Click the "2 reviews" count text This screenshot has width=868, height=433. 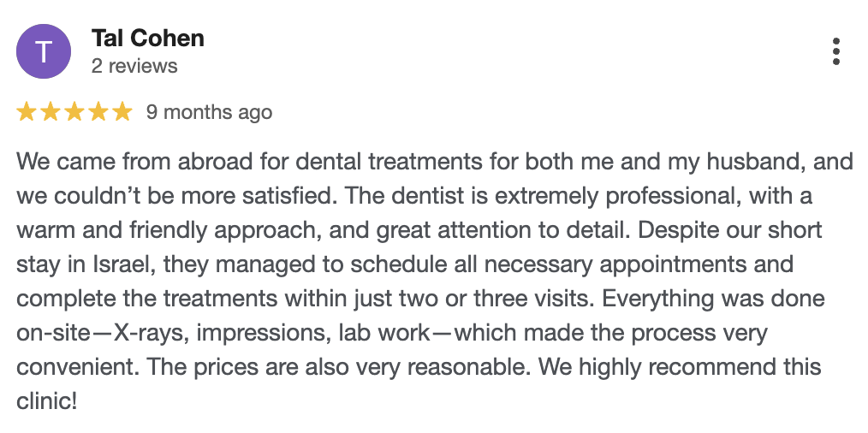click(x=134, y=66)
